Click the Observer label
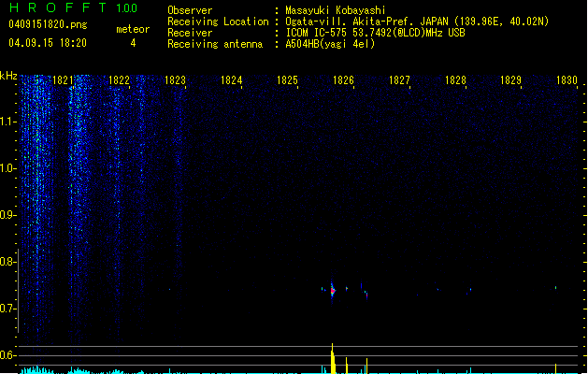 coord(190,10)
